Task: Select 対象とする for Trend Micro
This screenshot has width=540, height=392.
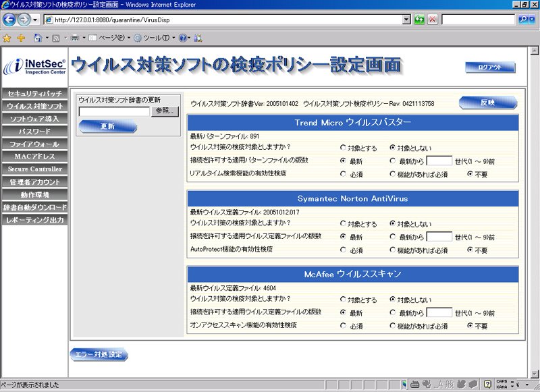Action: click(x=343, y=148)
